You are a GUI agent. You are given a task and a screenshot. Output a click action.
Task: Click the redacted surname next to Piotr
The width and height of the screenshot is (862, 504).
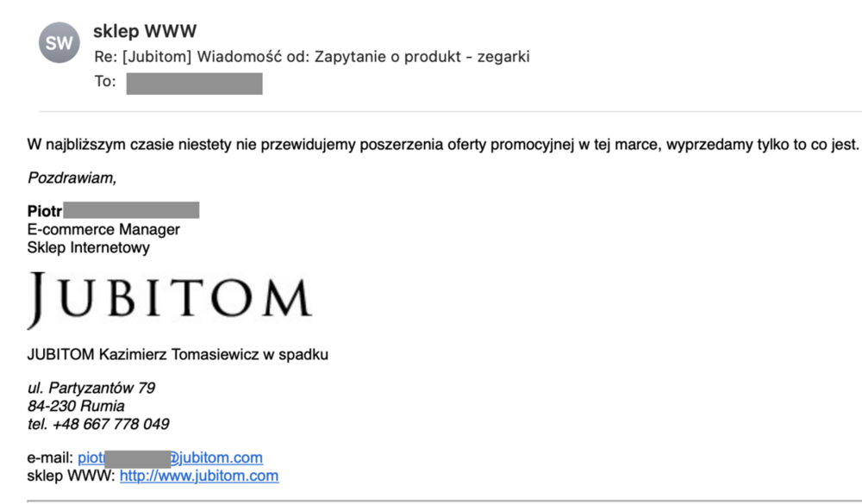[131, 211]
